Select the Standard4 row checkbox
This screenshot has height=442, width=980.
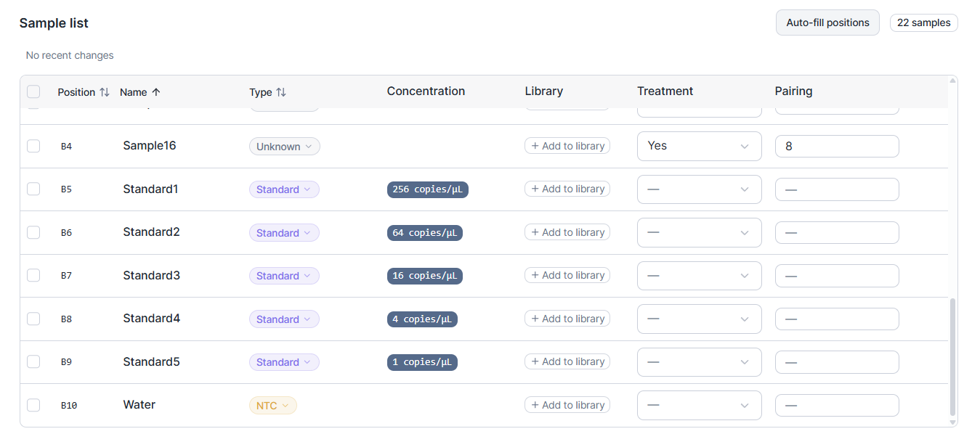(33, 319)
